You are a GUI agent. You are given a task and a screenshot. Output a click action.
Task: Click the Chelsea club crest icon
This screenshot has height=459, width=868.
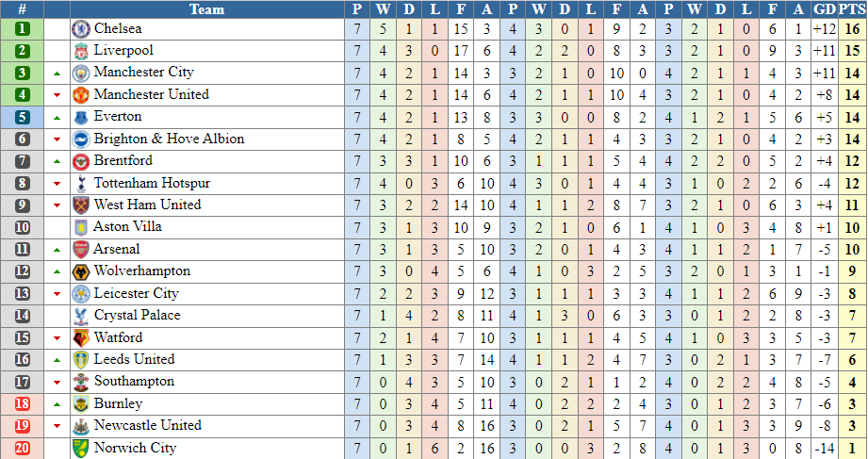click(81, 29)
